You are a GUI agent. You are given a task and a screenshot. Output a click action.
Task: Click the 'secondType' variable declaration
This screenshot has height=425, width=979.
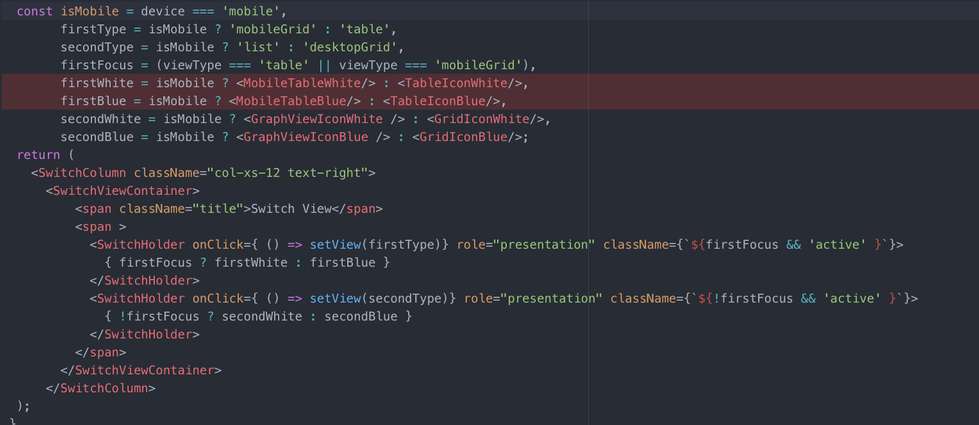click(x=97, y=47)
